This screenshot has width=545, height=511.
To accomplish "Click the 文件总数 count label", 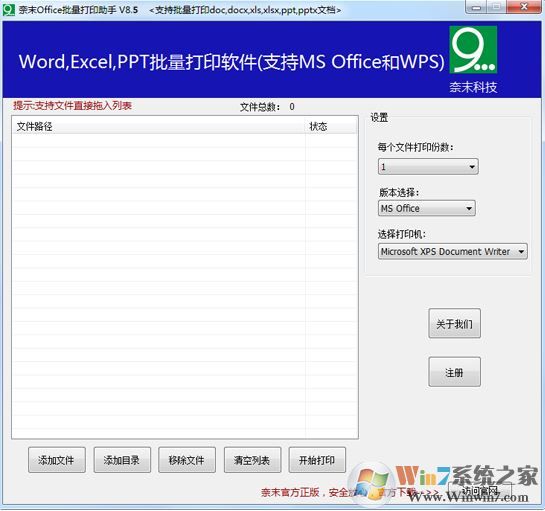I will click(x=267, y=107).
